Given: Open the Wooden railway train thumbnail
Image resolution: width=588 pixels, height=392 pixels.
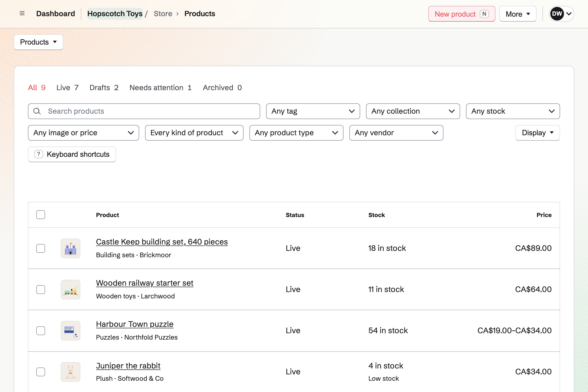Looking at the screenshot, I should [71, 290].
